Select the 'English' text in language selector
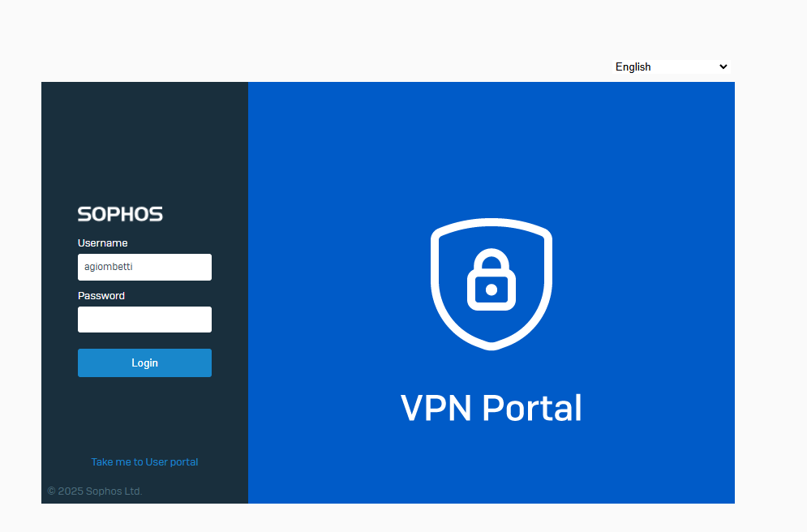 tap(633, 67)
